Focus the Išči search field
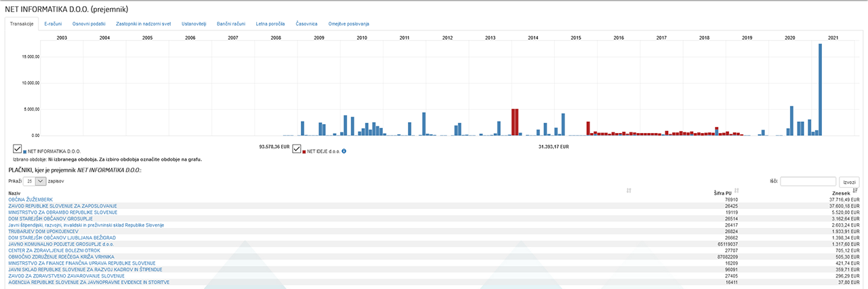Screen dimensions: 868x289 (808, 182)
